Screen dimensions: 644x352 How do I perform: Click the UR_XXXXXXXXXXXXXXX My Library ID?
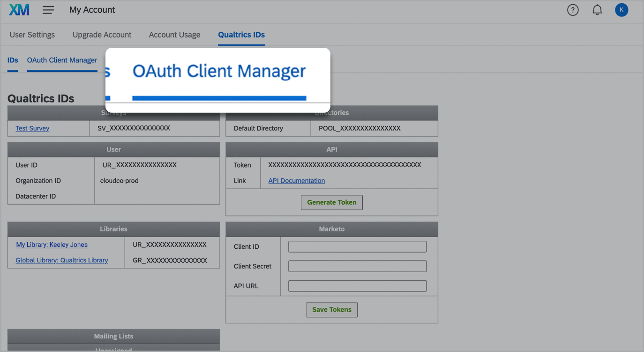170,245
